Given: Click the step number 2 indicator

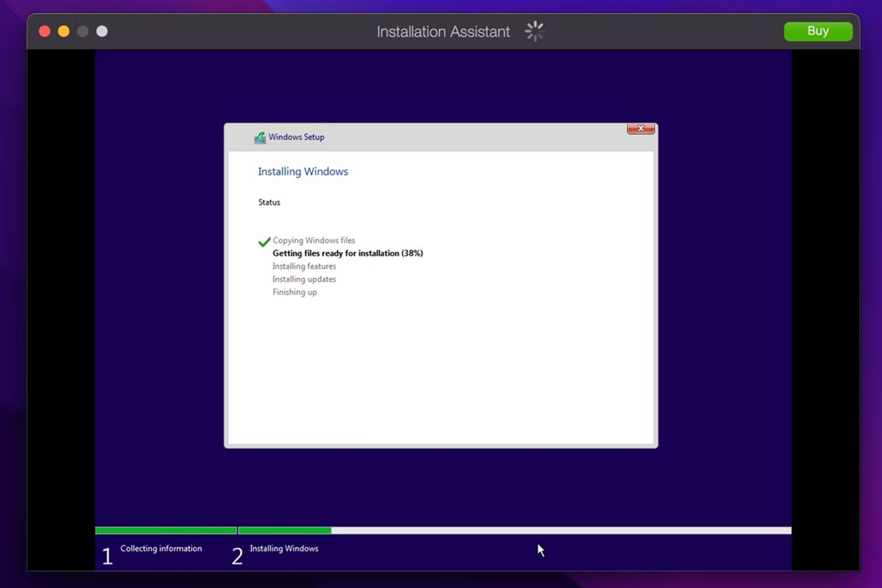Looking at the screenshot, I should (237, 556).
